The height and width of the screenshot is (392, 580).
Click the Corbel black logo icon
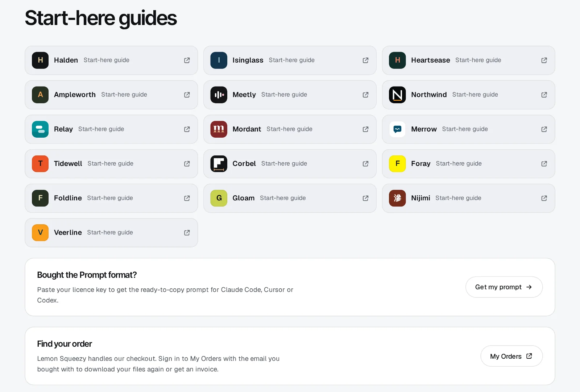point(219,163)
